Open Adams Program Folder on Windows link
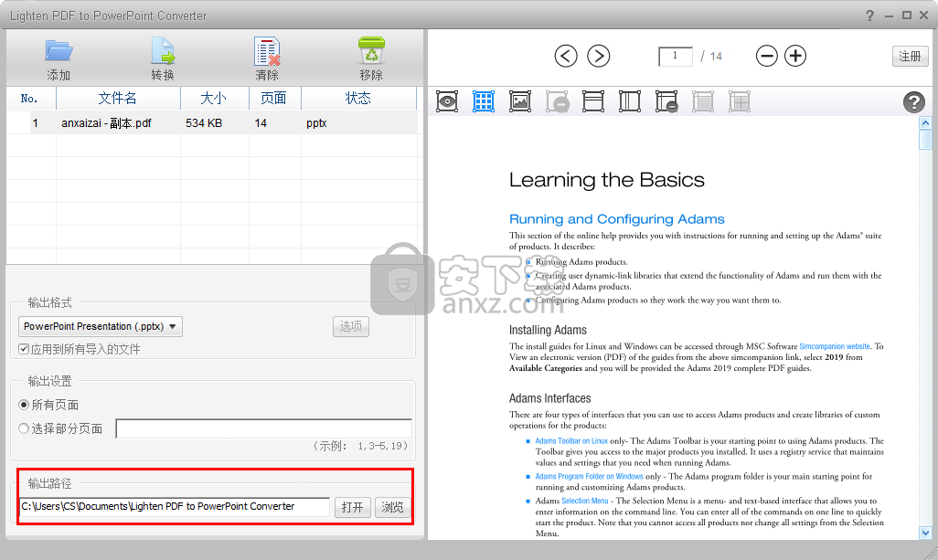938x560 pixels. pos(590,476)
